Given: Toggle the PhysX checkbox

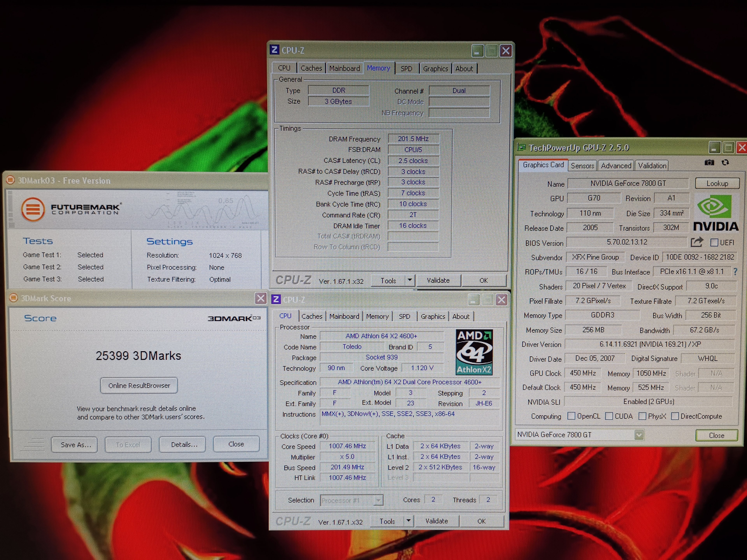Looking at the screenshot, I should pos(642,416).
